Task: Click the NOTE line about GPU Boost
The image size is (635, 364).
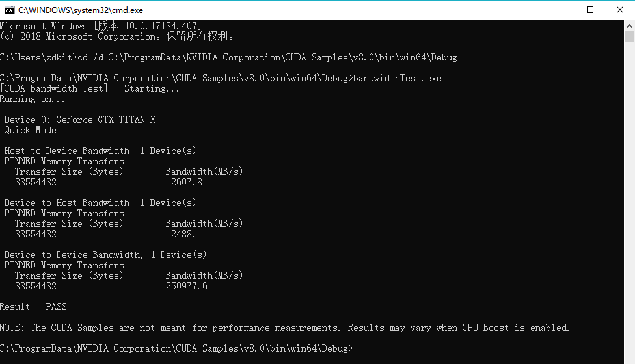Action: click(x=285, y=328)
